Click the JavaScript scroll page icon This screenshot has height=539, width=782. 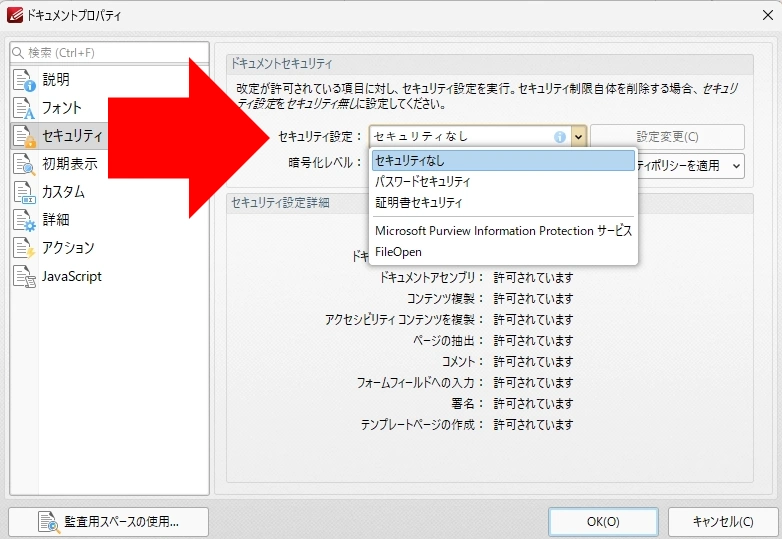[24, 276]
